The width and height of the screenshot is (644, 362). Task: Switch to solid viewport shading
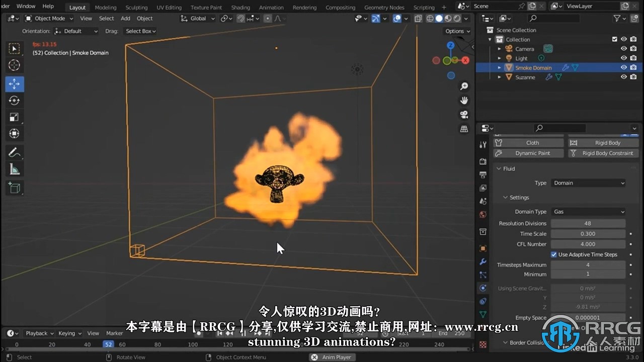click(439, 19)
